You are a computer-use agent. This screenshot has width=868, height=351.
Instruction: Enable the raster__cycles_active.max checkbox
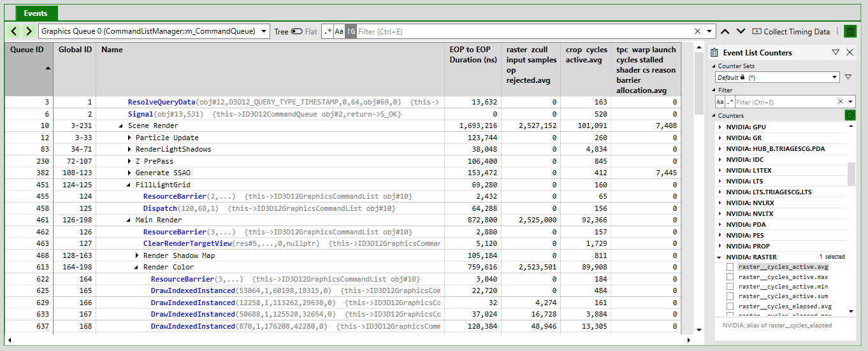point(730,276)
